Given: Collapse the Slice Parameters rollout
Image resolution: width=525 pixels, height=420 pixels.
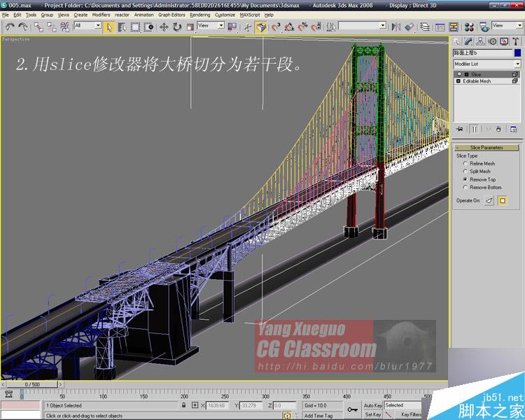Looking at the screenshot, I should pos(486,148).
